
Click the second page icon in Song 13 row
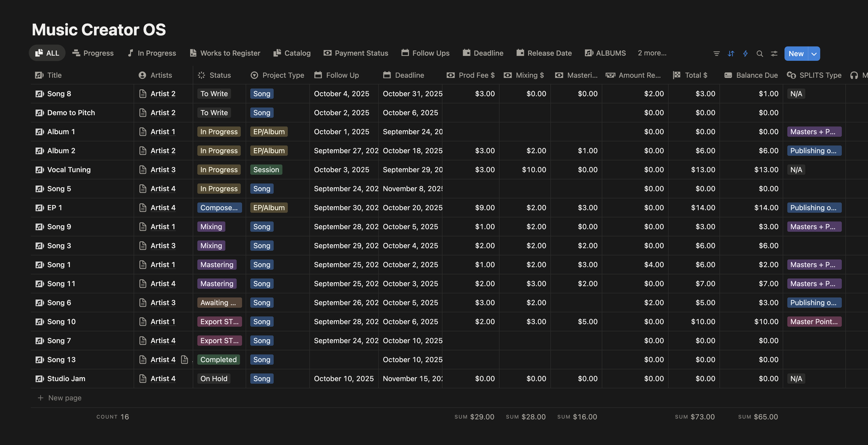click(x=184, y=360)
